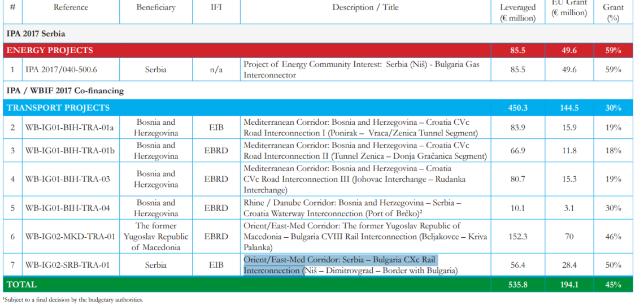This screenshot has height=305, width=644.
Task: Click the "Description / Title" column header
Action: (365, 7)
